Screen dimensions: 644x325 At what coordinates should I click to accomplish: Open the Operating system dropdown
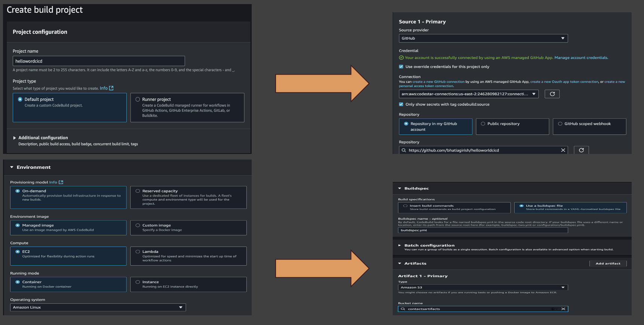pyautogui.click(x=98, y=307)
